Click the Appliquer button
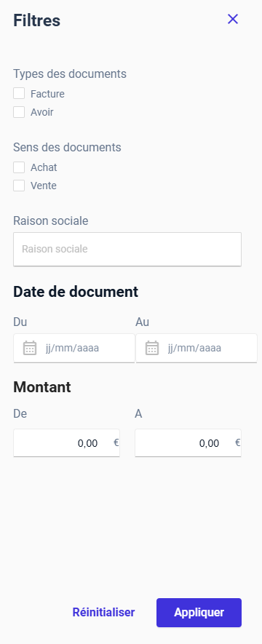The width and height of the screenshot is (262, 644). [199, 613]
